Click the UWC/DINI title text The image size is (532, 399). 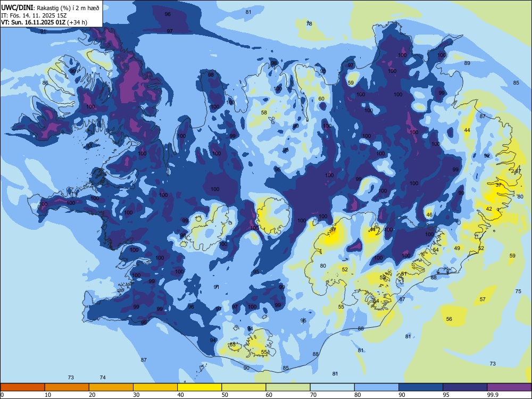click(x=17, y=8)
